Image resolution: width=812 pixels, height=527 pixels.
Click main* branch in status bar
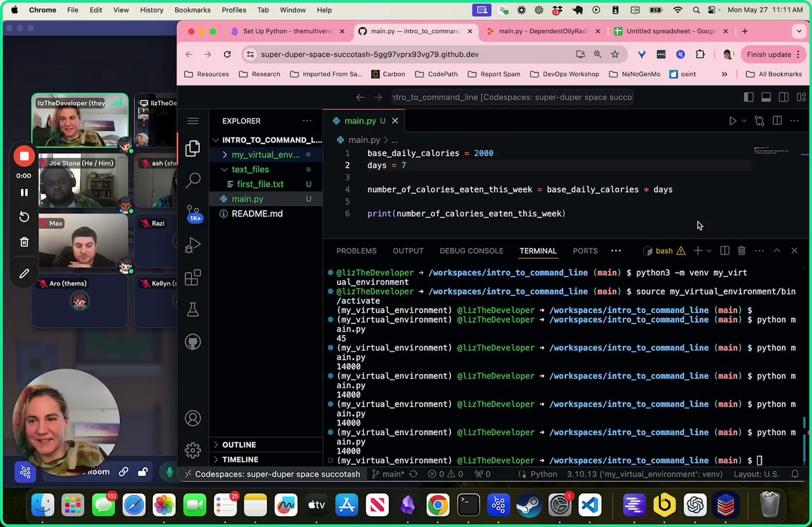(x=386, y=474)
